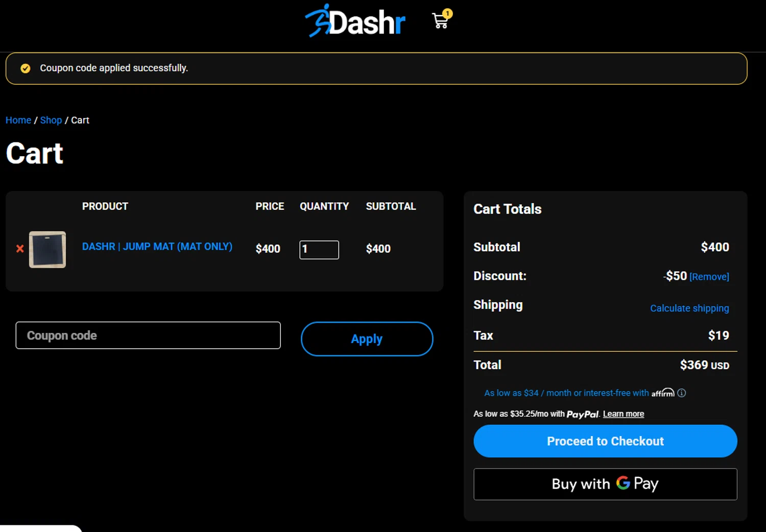Click PayPal Learn more link
Image resolution: width=766 pixels, height=532 pixels.
coord(624,414)
